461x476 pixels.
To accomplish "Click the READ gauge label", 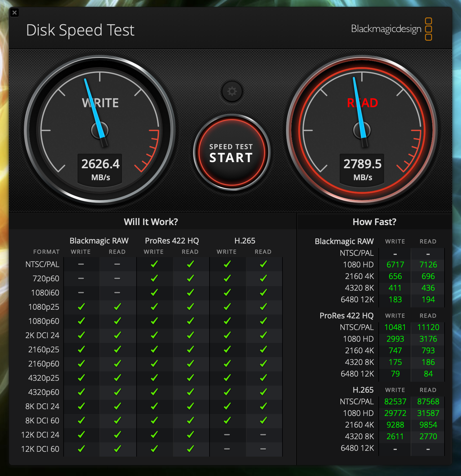I will click(363, 103).
